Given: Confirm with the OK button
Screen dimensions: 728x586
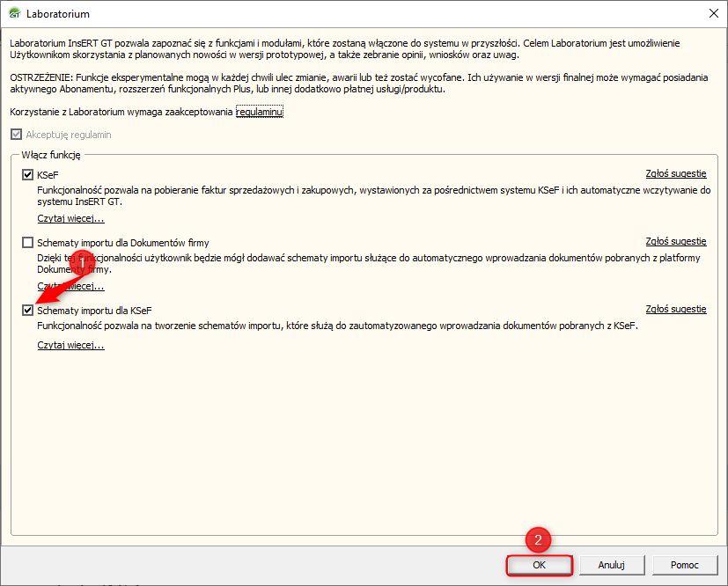Looking at the screenshot, I should click(539, 565).
